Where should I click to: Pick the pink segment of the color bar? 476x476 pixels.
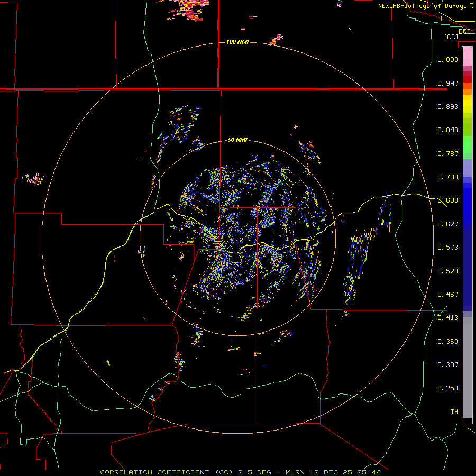(467, 56)
